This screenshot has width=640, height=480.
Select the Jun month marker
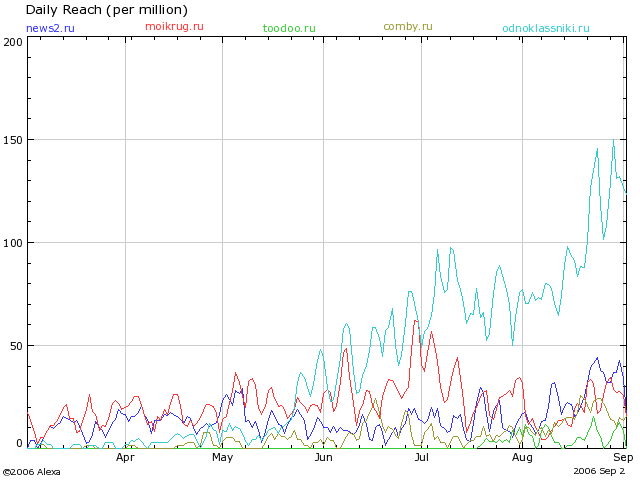click(323, 457)
